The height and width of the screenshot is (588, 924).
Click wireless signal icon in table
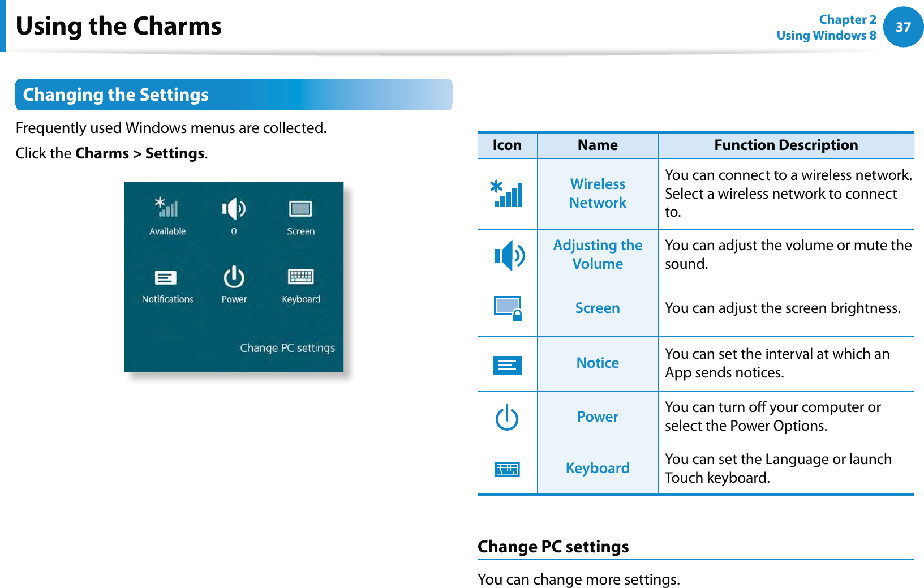(506, 194)
